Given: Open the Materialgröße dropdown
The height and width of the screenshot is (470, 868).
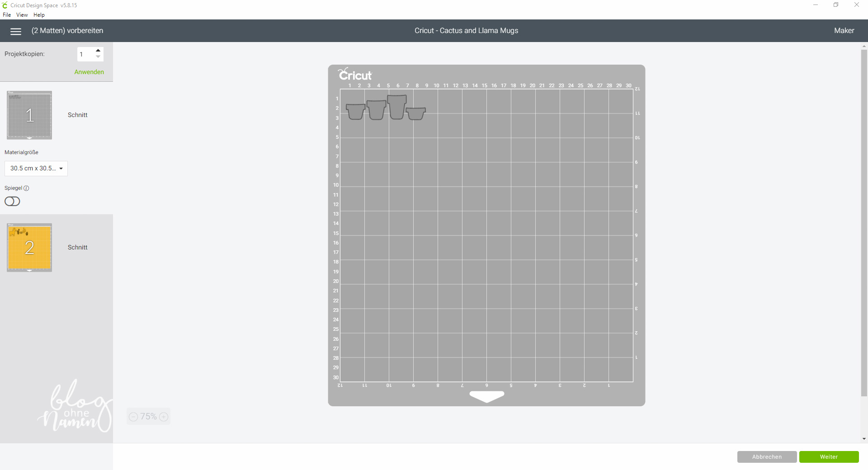Looking at the screenshot, I should tap(36, 169).
